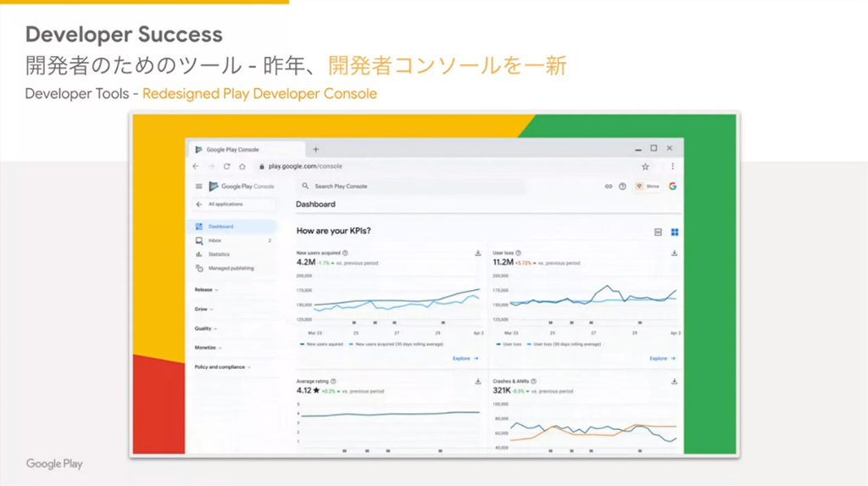
Task: Bookmark the page with the star icon
Action: [x=645, y=166]
